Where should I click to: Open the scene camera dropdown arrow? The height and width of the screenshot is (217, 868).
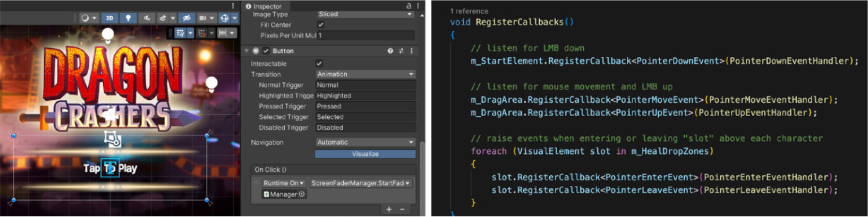click(212, 18)
